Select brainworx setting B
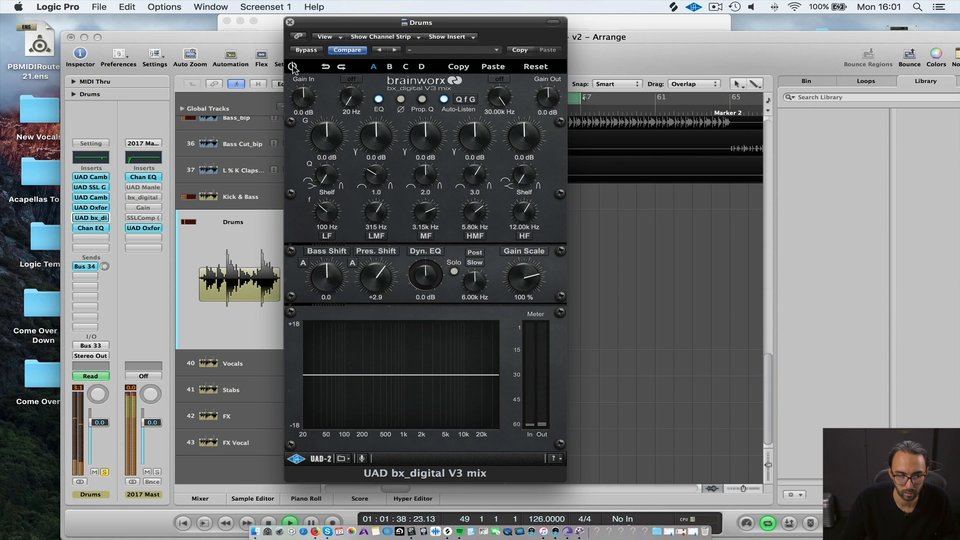This screenshot has height=540, width=960. click(389, 67)
